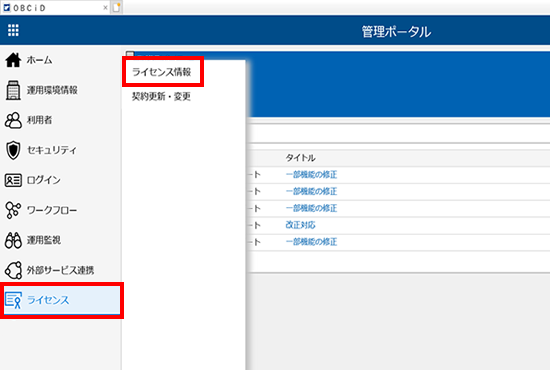Open a new browser tab
Image resolution: width=550 pixels, height=370 pixels.
click(x=116, y=7)
